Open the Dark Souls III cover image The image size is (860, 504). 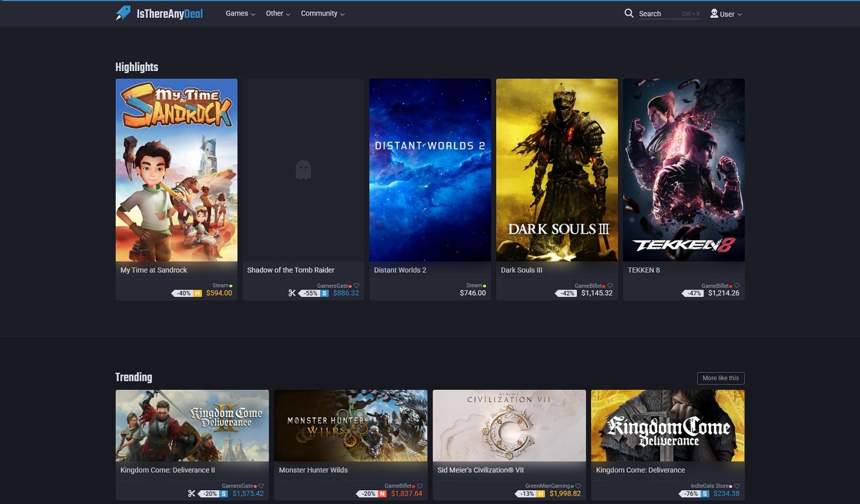pyautogui.click(x=557, y=170)
